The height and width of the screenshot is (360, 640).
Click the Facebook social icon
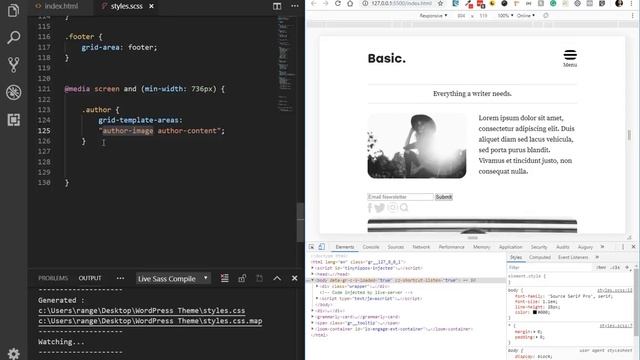click(370, 208)
